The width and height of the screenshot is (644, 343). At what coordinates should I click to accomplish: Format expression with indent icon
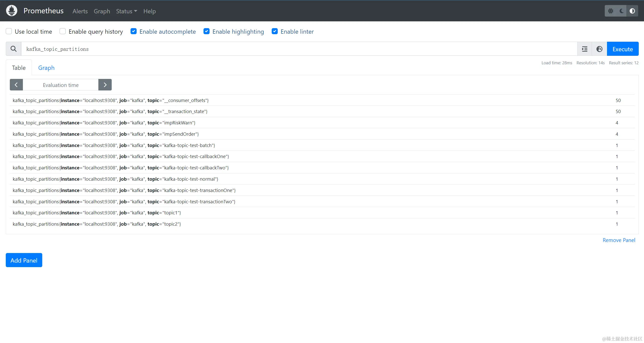(x=585, y=49)
